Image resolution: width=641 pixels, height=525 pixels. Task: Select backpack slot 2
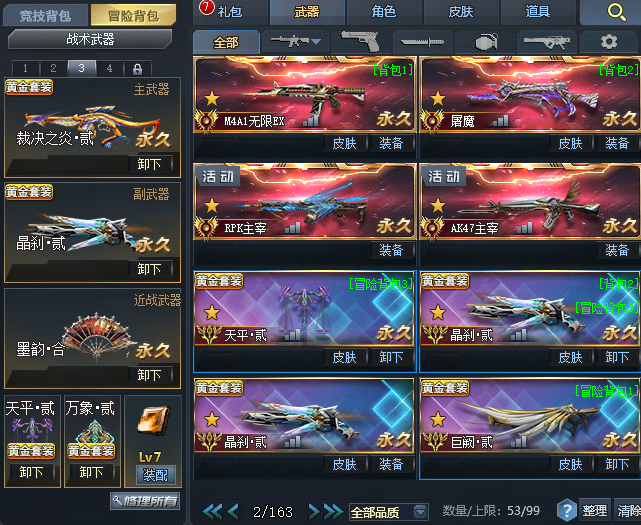click(54, 68)
